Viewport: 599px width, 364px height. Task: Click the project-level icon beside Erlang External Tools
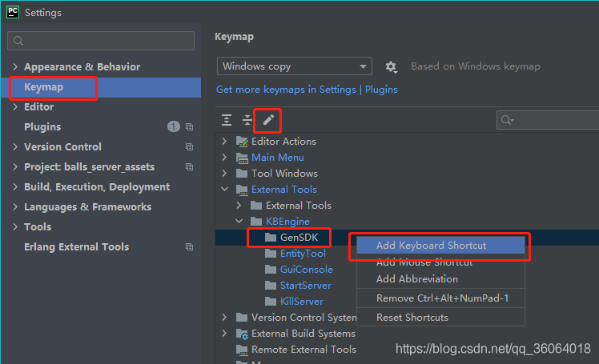(x=189, y=247)
